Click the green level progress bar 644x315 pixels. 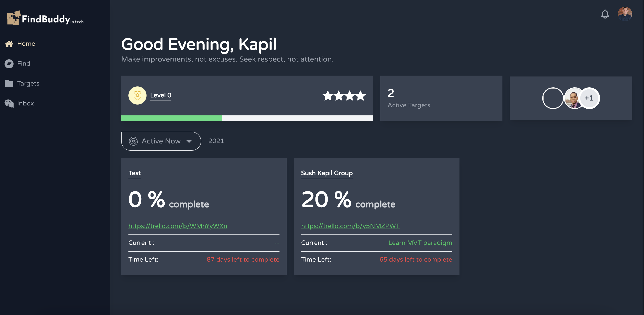[x=171, y=118]
